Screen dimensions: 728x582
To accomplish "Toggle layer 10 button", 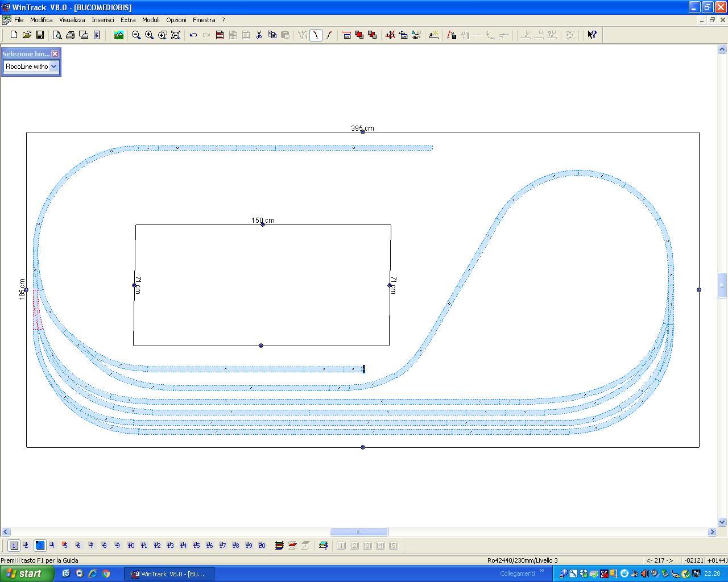I will tap(131, 545).
